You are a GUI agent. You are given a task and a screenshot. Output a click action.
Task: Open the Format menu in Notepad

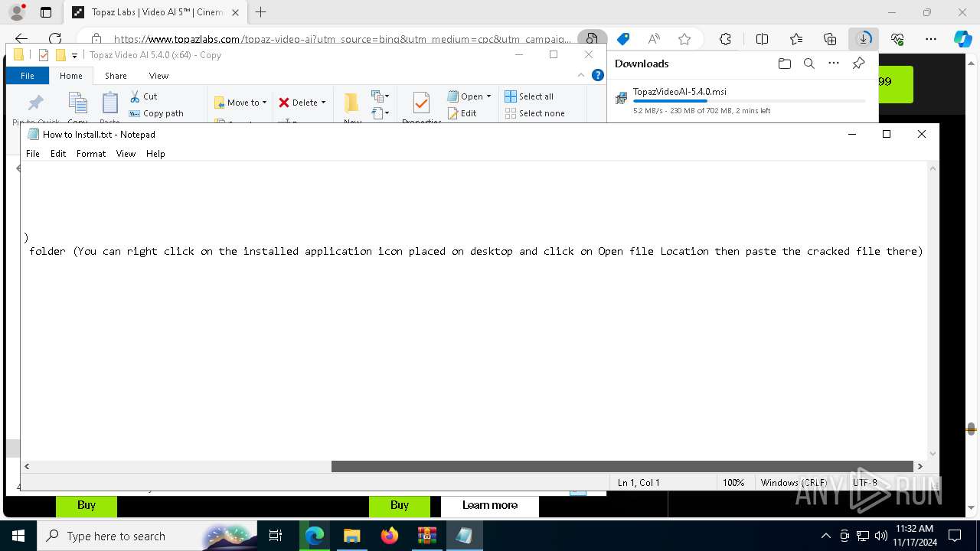click(x=91, y=154)
